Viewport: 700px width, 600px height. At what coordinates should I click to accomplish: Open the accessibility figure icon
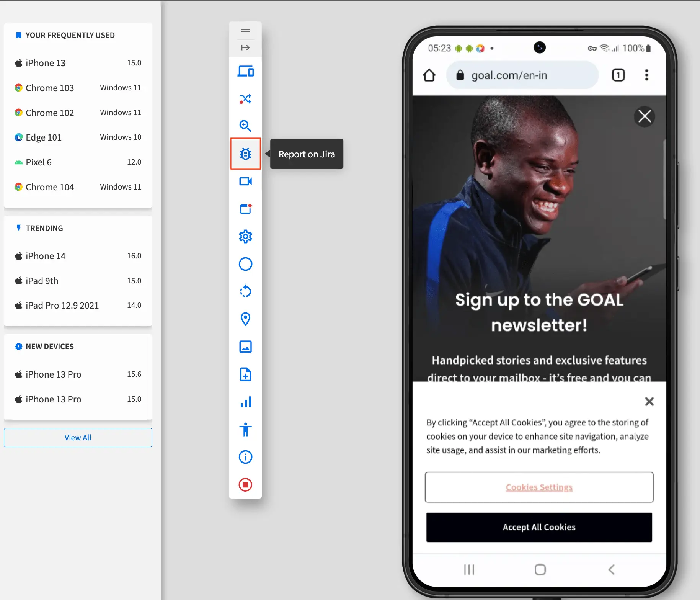[245, 430]
